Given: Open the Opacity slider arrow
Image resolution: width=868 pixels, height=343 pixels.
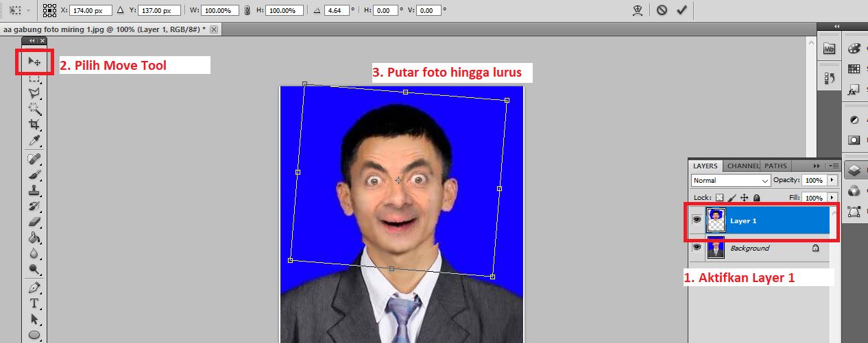Looking at the screenshot, I should 832,180.
